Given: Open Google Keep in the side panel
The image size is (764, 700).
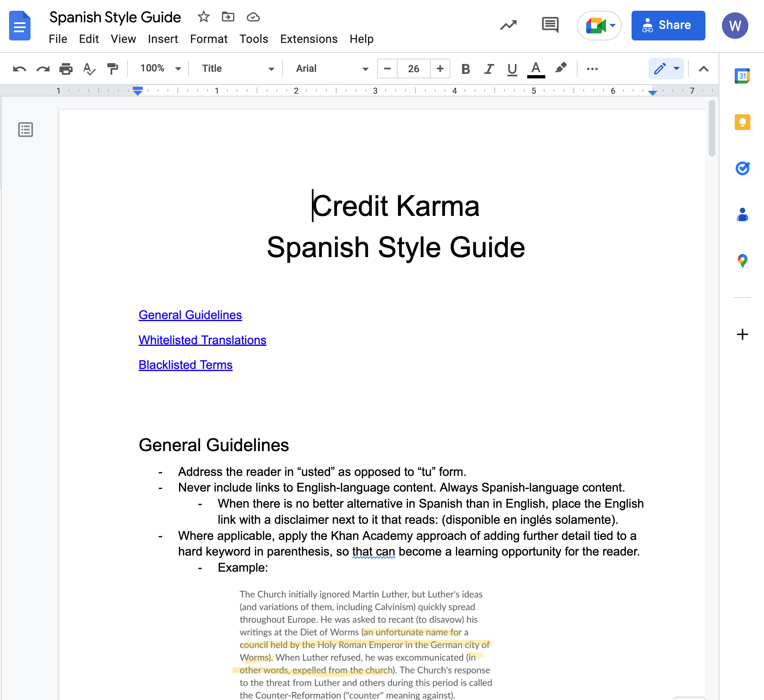Looking at the screenshot, I should pyautogui.click(x=742, y=122).
